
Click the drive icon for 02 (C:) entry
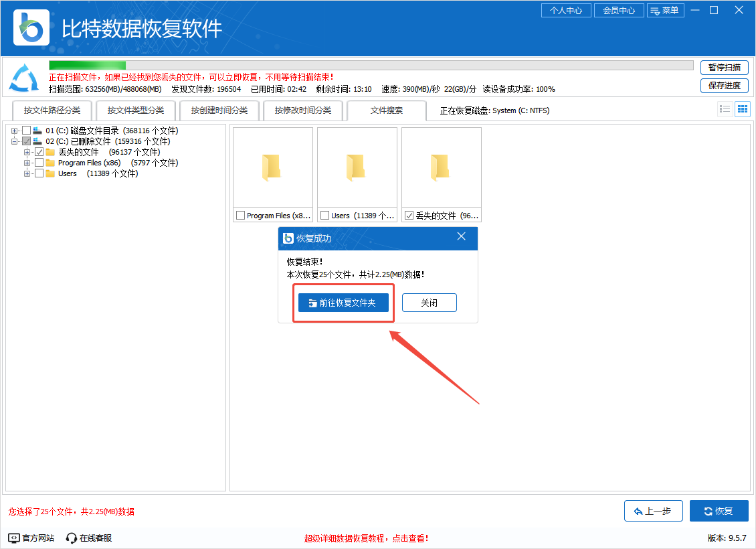tap(37, 141)
